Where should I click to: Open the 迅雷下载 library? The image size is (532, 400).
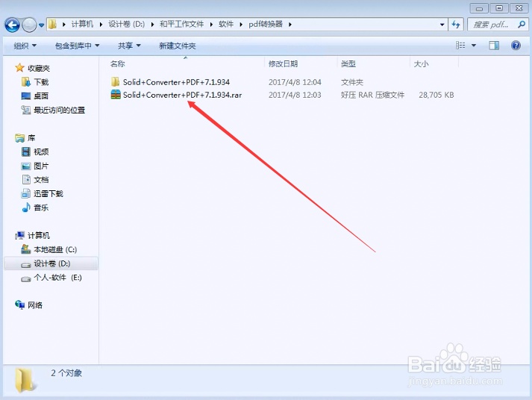[48, 194]
